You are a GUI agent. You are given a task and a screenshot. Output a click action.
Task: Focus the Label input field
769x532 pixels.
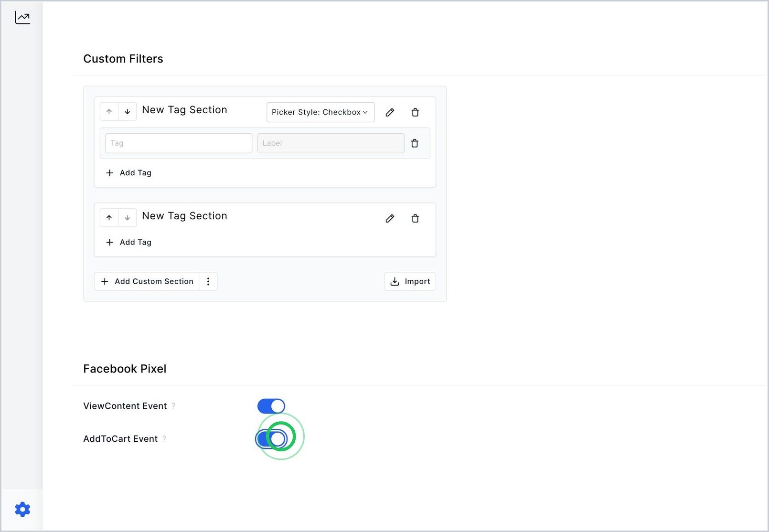(x=331, y=143)
